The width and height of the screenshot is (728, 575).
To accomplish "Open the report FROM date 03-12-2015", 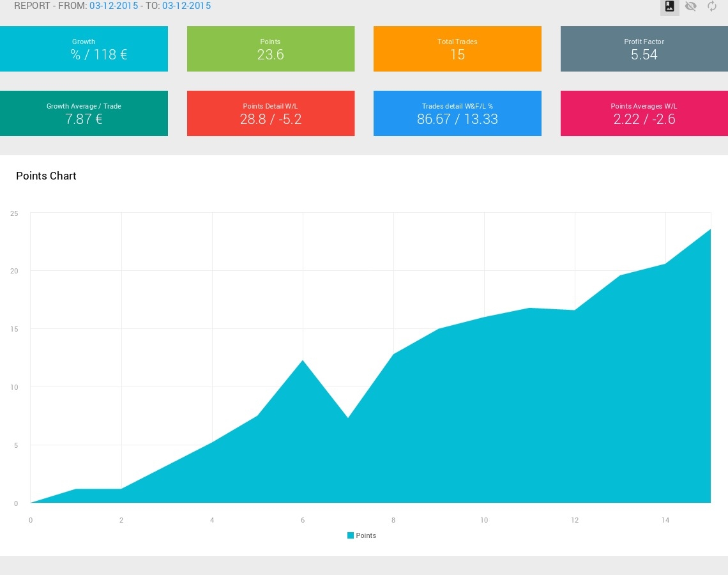I will pos(114,6).
